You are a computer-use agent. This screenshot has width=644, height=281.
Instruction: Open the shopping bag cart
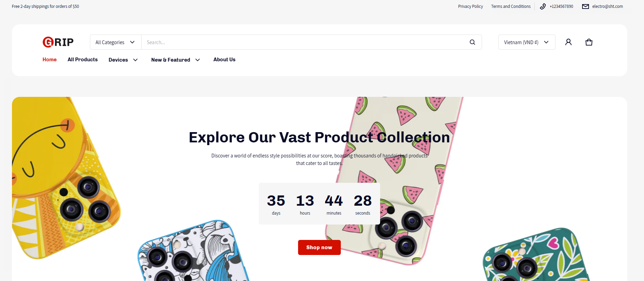pyautogui.click(x=589, y=42)
